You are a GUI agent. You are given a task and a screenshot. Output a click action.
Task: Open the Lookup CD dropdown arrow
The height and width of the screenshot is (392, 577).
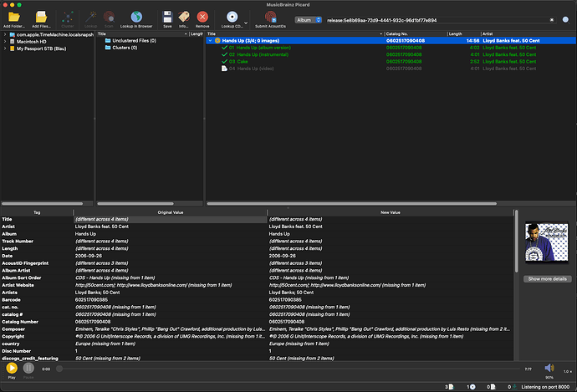tap(246, 23)
